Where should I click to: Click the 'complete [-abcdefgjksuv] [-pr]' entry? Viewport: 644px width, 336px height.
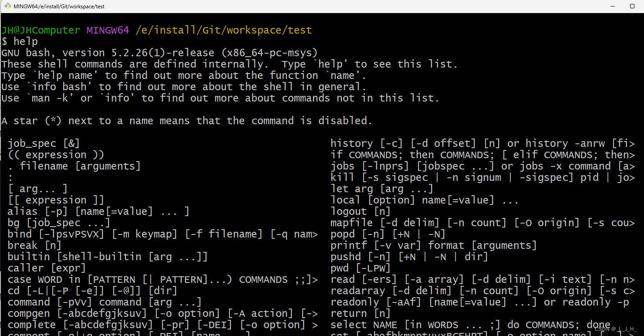[162, 325]
